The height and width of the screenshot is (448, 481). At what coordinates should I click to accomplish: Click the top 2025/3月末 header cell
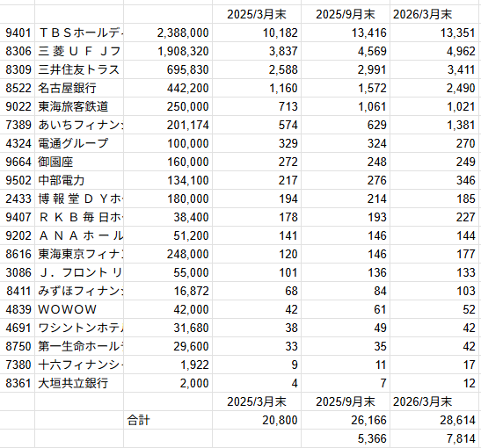click(257, 14)
